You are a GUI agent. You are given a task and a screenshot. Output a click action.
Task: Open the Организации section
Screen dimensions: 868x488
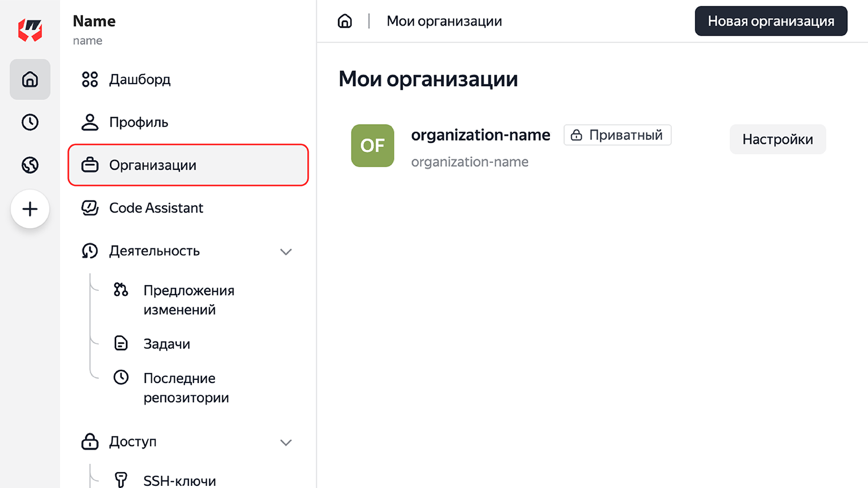152,165
